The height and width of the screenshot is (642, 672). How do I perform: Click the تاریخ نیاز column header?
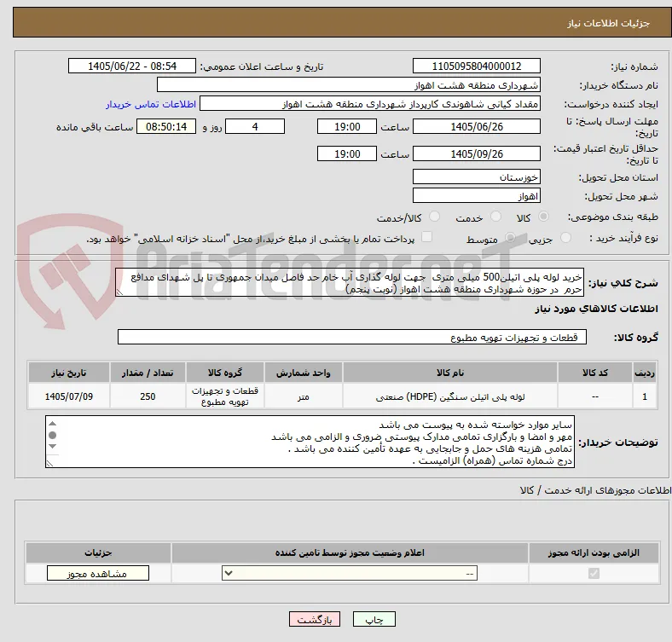69,373
